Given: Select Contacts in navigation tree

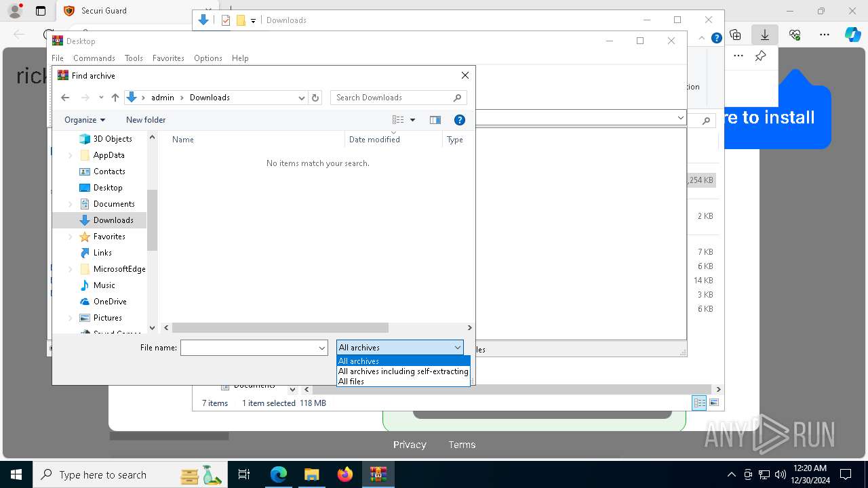Looking at the screenshot, I should pos(109,171).
